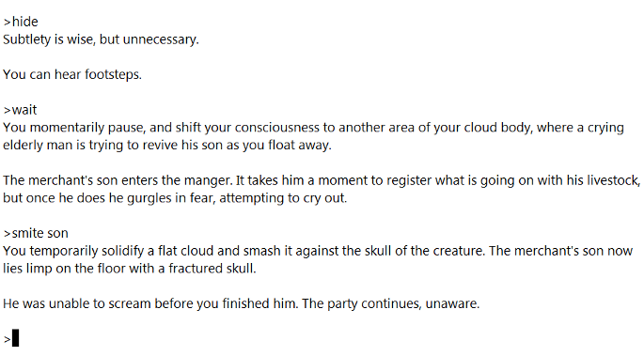The height and width of the screenshot is (356, 644).
Task: Click the '>smite son' command line
Action: click(36, 233)
